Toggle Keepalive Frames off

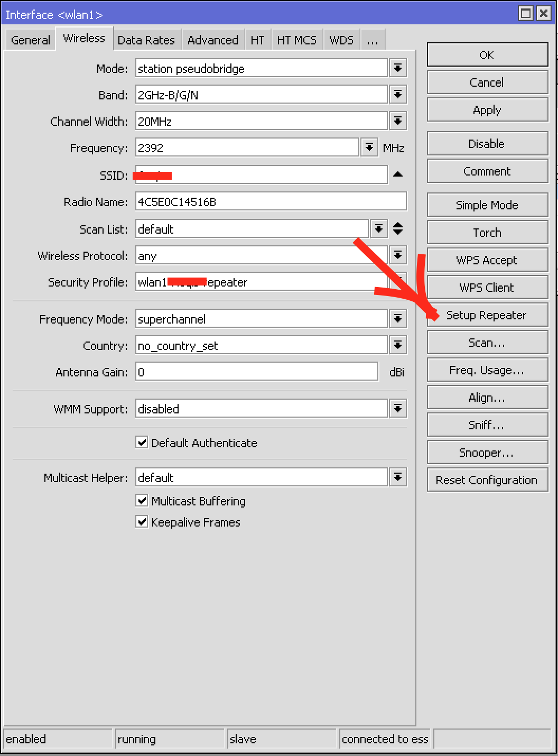(141, 522)
